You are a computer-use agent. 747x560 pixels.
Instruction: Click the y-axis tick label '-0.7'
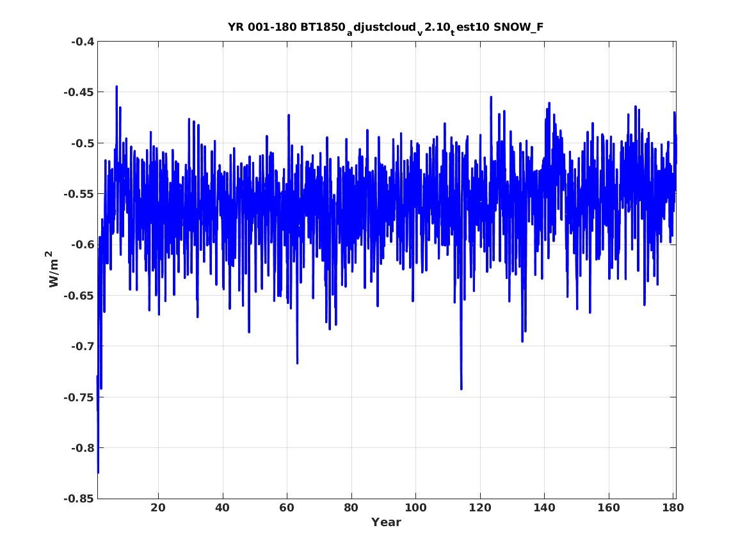[x=83, y=346]
